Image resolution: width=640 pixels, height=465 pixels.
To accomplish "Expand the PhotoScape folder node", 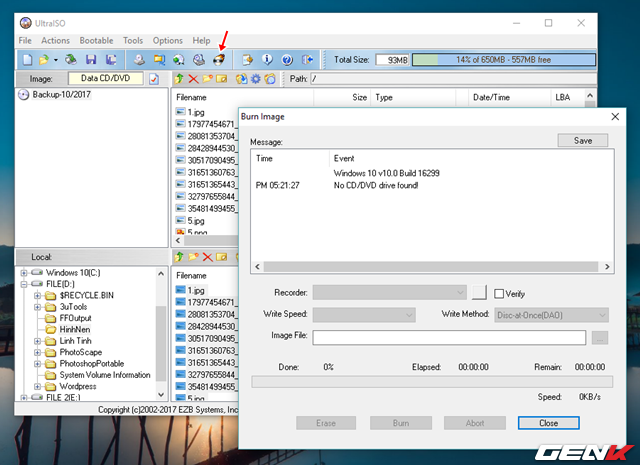I will 37,352.
